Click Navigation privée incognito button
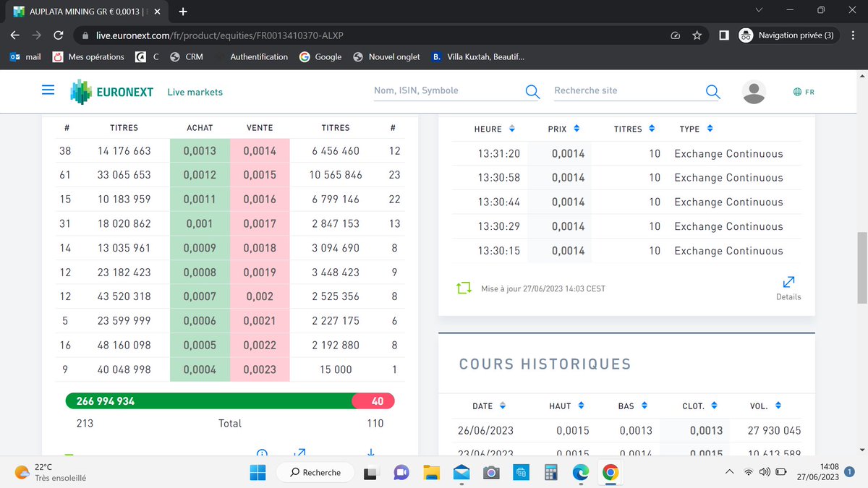Viewport: 868px width, 488px height. click(x=787, y=35)
